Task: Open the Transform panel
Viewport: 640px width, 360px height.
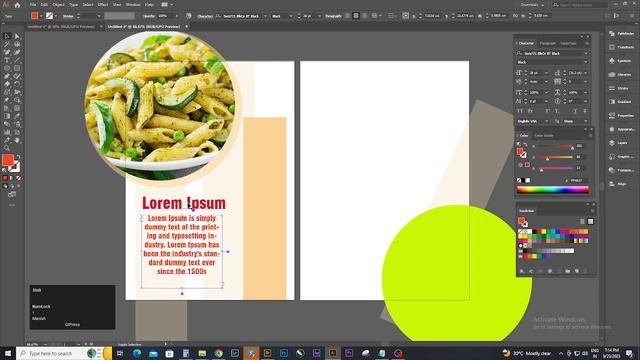Action: pos(622,47)
